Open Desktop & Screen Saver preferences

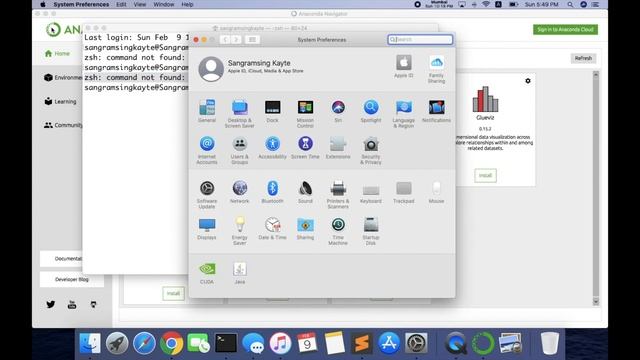tap(240, 113)
